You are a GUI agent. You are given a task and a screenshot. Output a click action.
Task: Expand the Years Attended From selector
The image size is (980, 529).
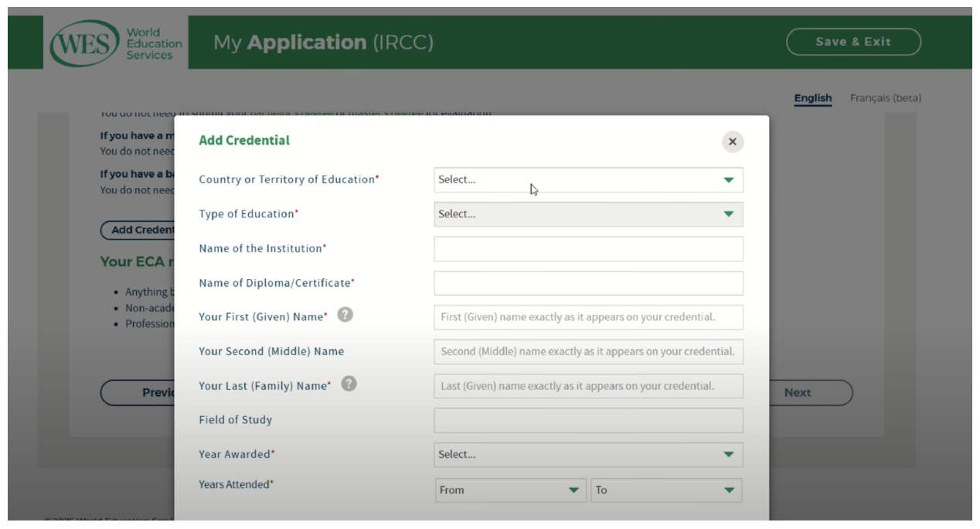pos(510,490)
